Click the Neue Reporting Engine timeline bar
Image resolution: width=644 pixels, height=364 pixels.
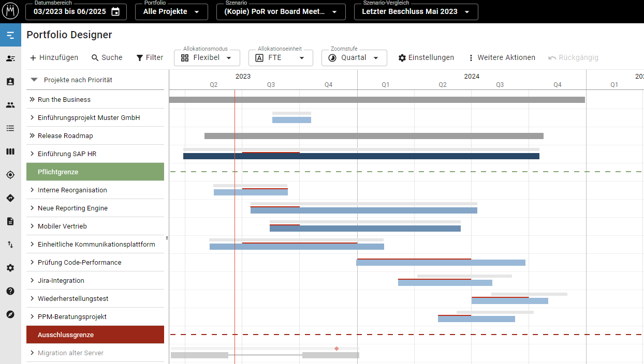[364, 210]
